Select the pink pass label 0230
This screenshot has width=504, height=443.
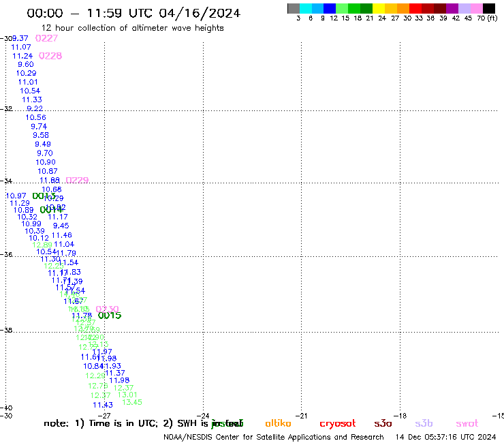(108, 309)
